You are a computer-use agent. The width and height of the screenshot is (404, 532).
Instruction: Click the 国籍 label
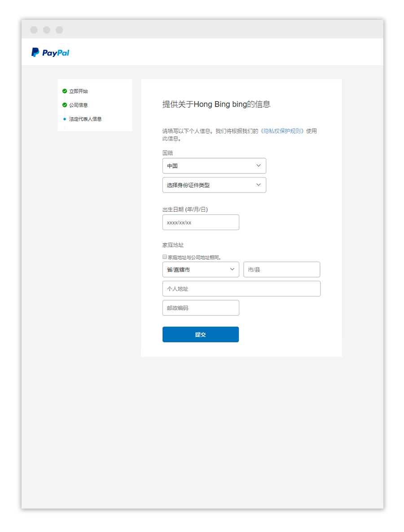(168, 153)
